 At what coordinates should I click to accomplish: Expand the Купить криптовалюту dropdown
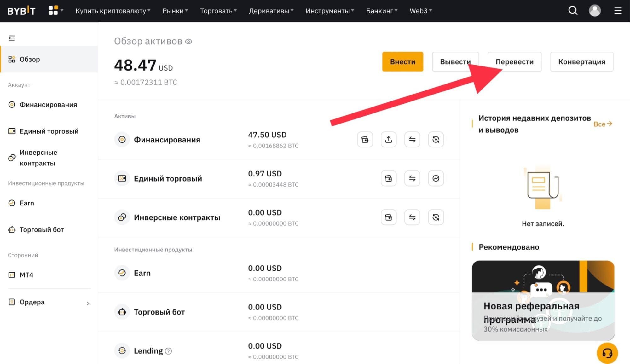click(113, 11)
